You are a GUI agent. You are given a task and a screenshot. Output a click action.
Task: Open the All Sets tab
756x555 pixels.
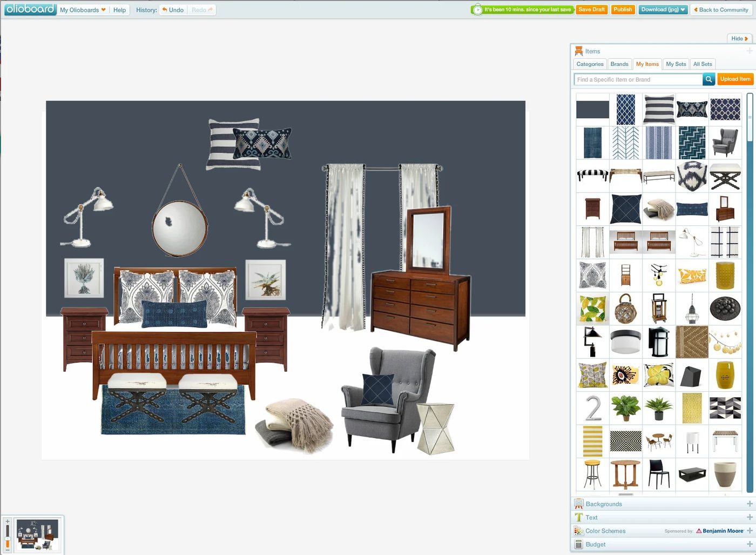click(703, 64)
